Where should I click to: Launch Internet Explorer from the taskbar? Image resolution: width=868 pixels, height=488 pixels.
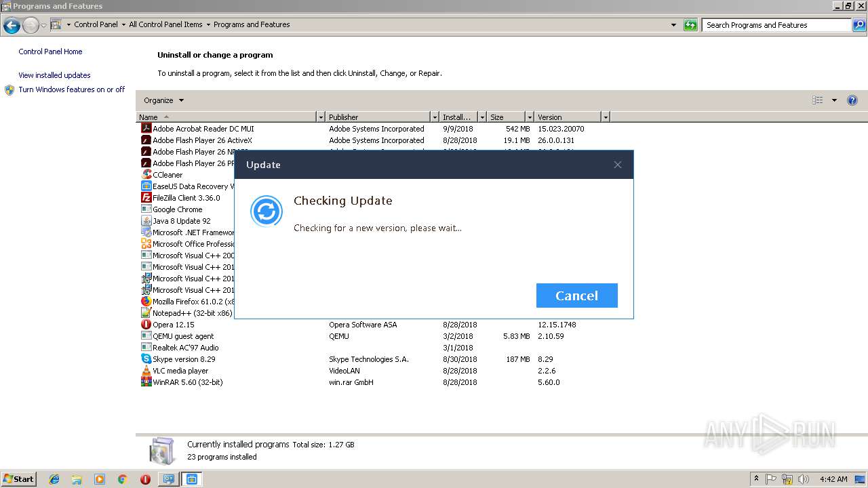coord(54,479)
